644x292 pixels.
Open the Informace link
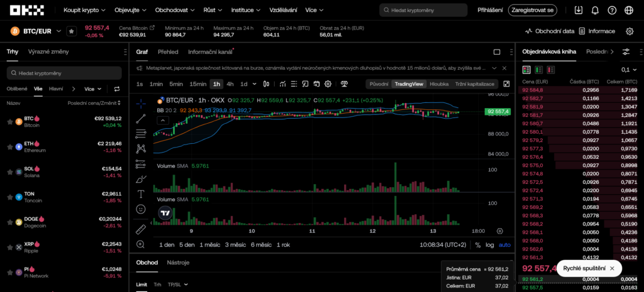(x=597, y=31)
